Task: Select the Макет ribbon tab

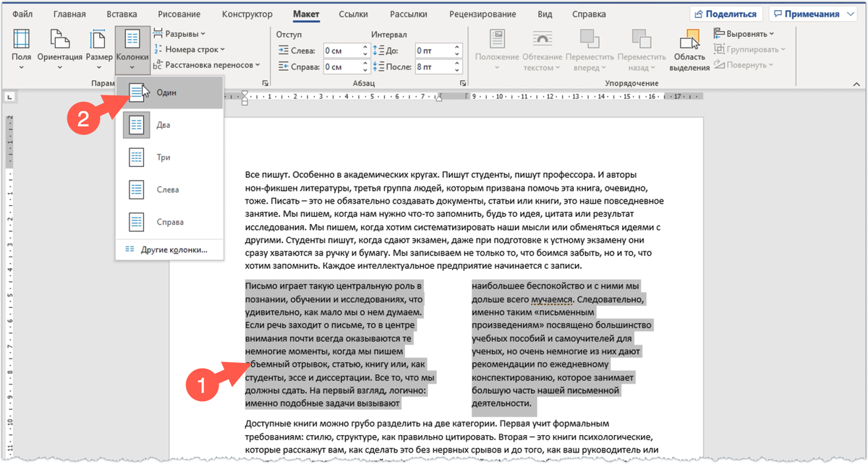Action: (306, 14)
